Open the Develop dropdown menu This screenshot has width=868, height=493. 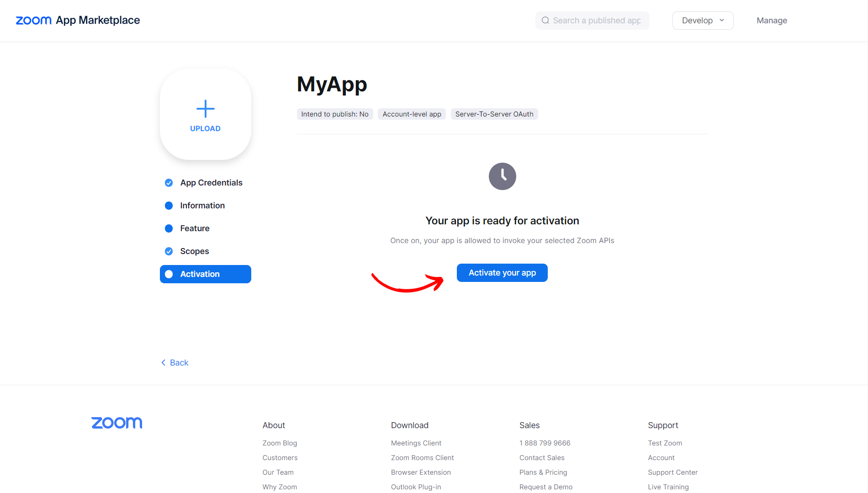tap(703, 21)
